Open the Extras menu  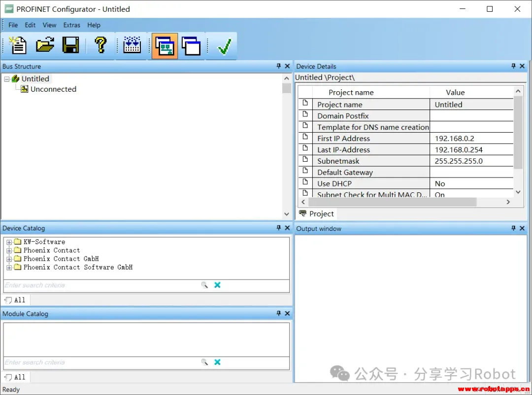pos(71,25)
